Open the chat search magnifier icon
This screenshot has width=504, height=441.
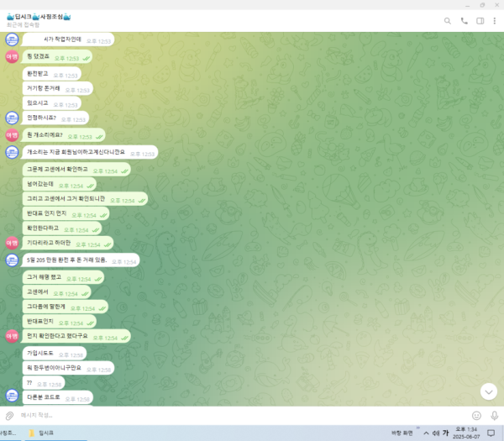pyautogui.click(x=448, y=21)
